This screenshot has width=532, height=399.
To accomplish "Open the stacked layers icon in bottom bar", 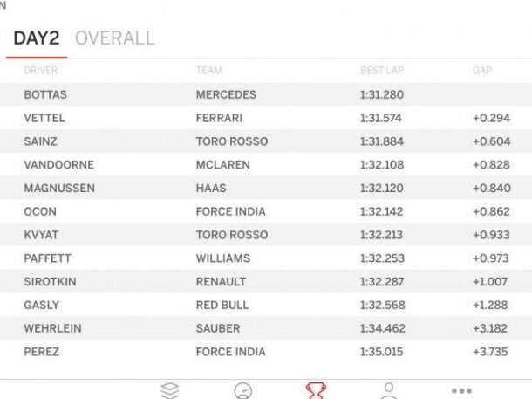I will pos(170,390).
